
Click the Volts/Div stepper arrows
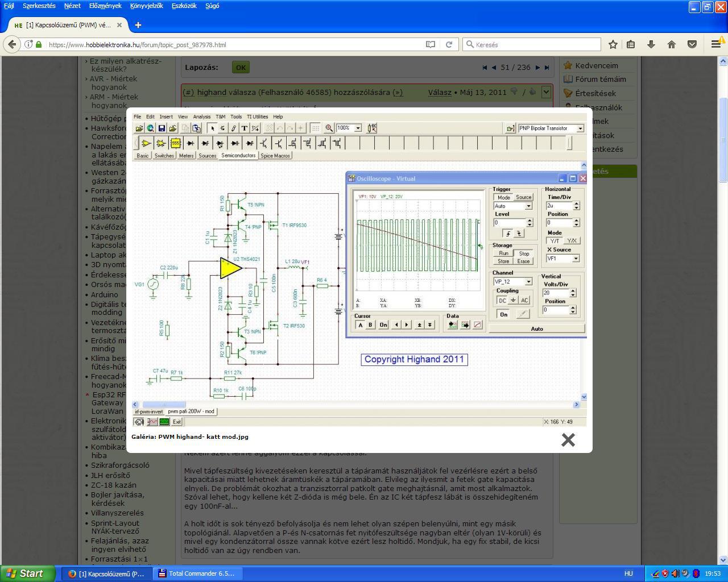coord(573,293)
